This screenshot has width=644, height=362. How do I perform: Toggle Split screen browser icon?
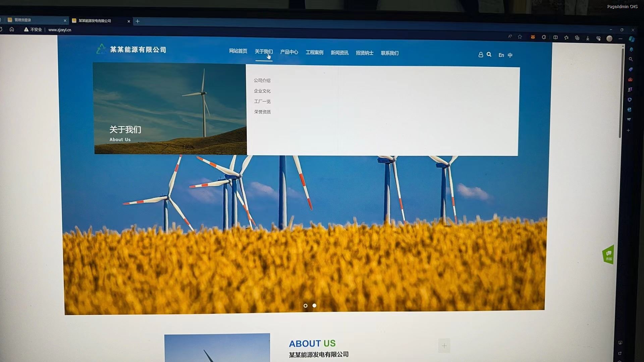pyautogui.click(x=555, y=38)
